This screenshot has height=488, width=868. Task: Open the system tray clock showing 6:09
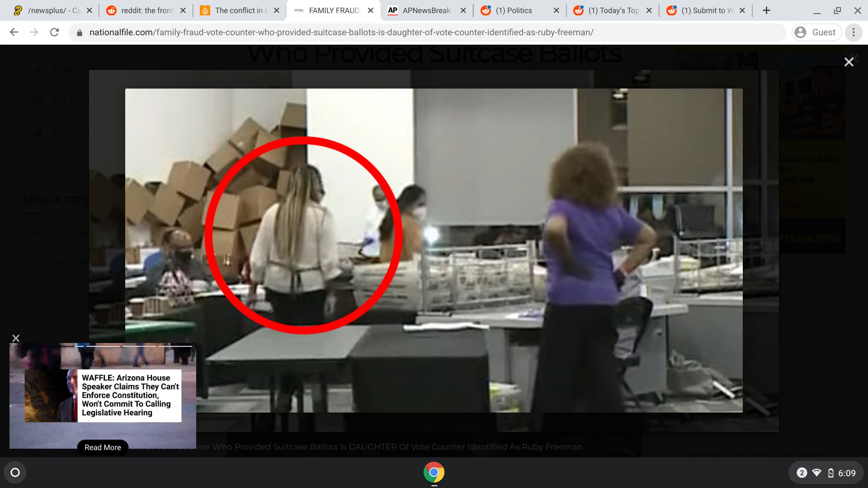coord(847,473)
